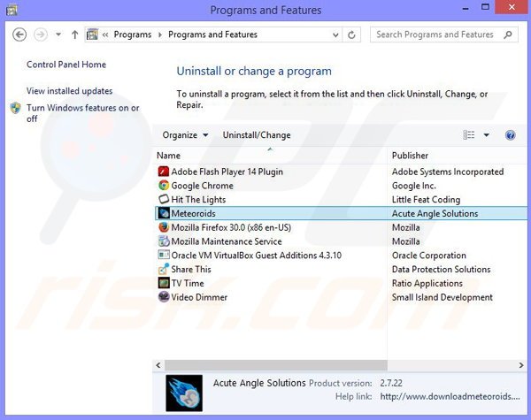Click the Control Panel icon in address bar
Viewport: 531px width, 420px height.
pos(92,34)
